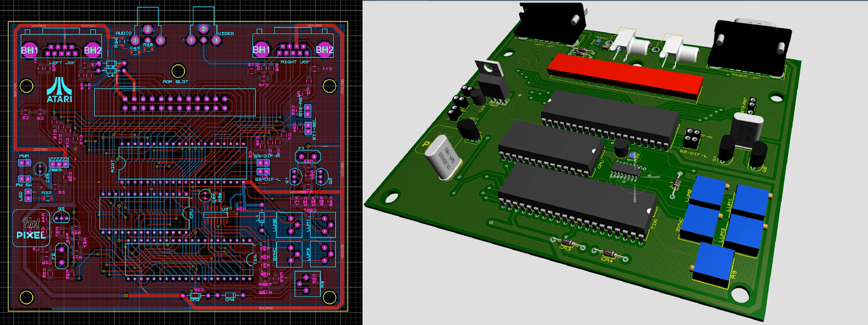The height and width of the screenshot is (325, 868).
Task: Select the Y1 crystal footprint
Action: tap(308, 156)
